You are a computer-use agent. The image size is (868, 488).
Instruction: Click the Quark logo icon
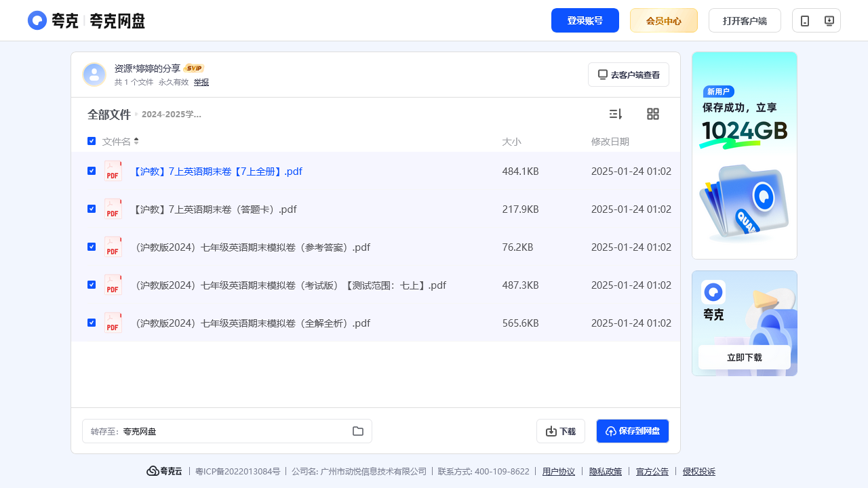37,20
